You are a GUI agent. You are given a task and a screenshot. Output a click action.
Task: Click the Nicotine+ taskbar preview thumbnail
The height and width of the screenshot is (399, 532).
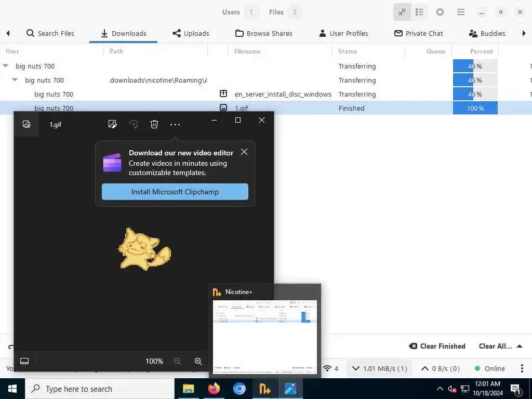[264, 337]
